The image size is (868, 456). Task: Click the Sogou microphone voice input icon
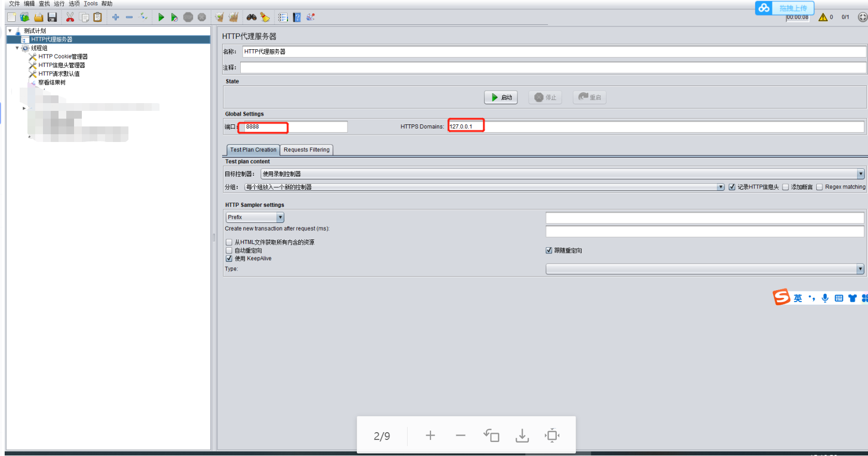825,298
